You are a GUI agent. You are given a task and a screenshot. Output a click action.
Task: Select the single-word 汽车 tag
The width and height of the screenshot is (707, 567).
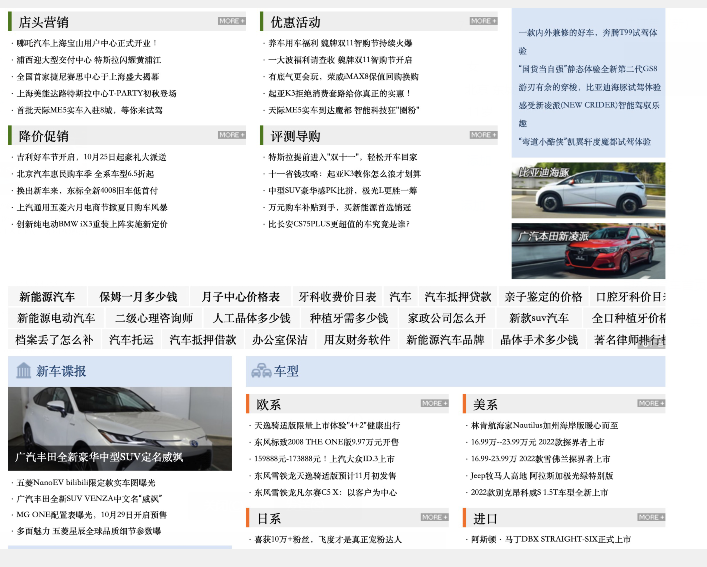[x=400, y=297]
